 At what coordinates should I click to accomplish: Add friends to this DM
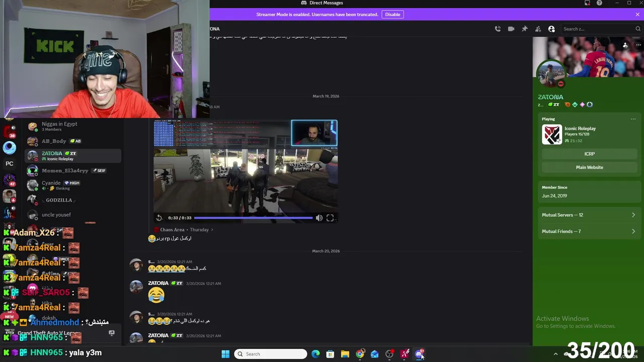click(x=538, y=29)
